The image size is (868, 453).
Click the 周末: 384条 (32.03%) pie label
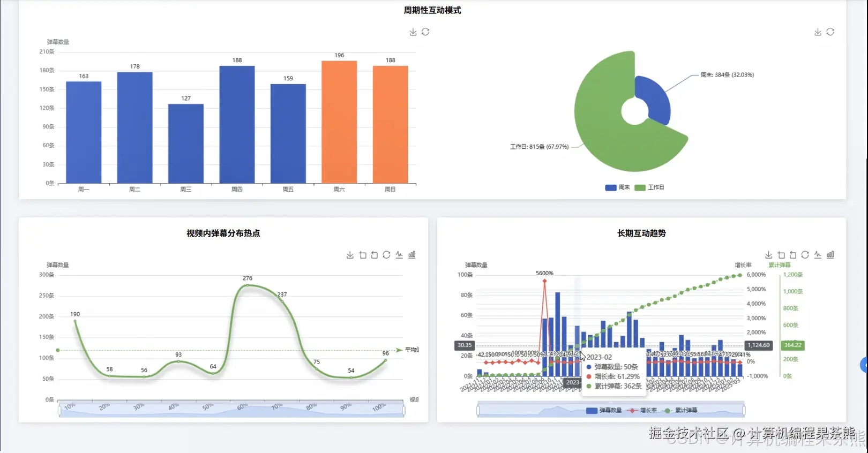727,75
